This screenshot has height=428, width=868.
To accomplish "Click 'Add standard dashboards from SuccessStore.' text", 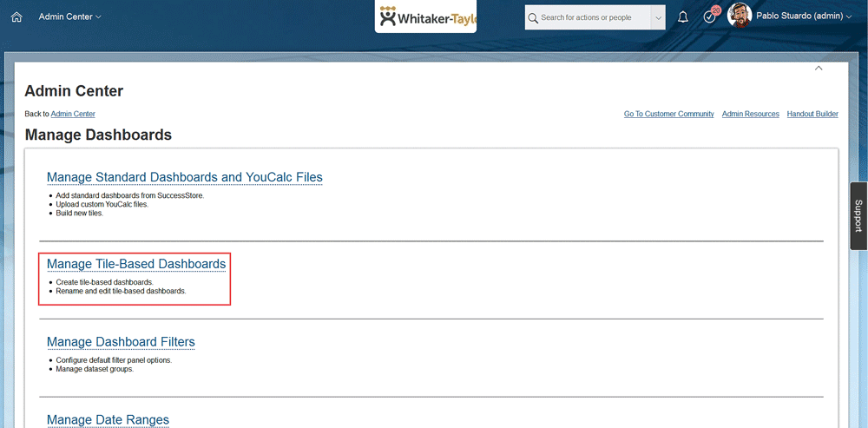I will (130, 196).
